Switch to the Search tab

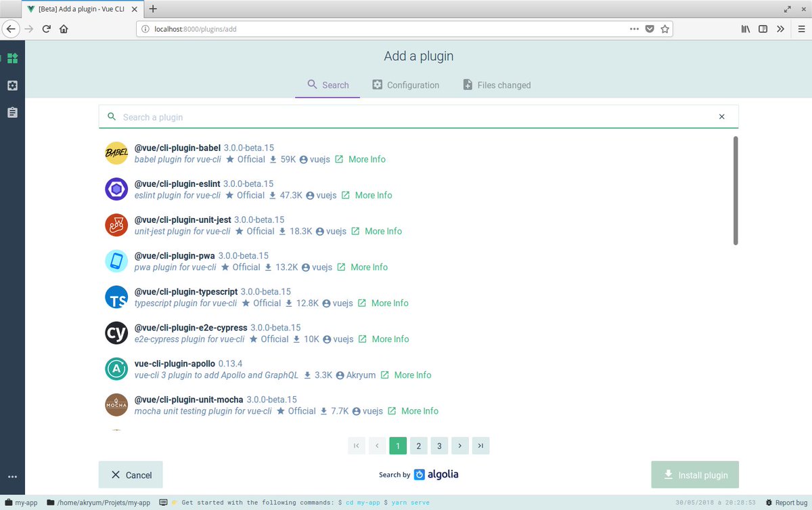click(x=328, y=85)
